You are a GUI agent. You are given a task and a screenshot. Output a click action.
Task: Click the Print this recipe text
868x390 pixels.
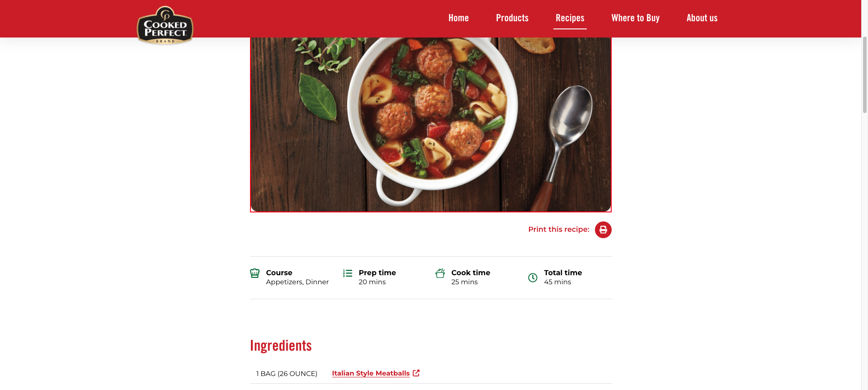coord(559,230)
